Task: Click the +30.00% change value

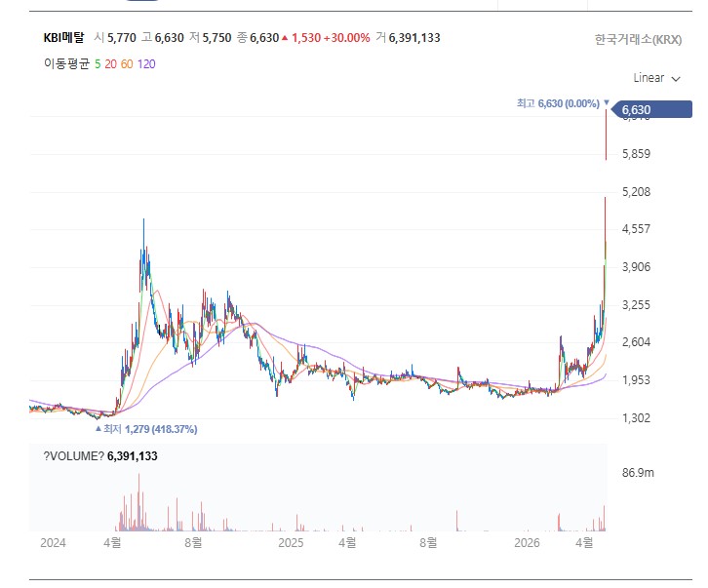Action: pos(347,38)
